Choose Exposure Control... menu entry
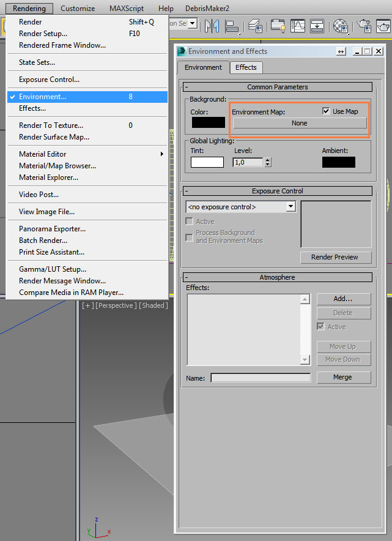 87,80
